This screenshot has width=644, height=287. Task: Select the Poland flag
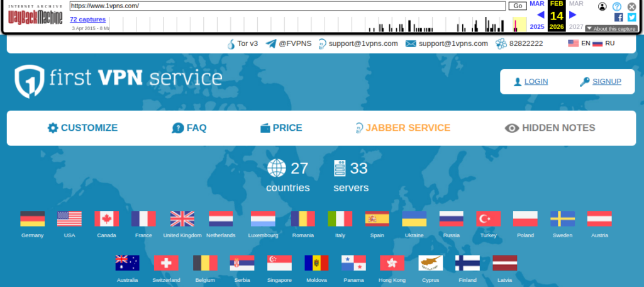525,219
